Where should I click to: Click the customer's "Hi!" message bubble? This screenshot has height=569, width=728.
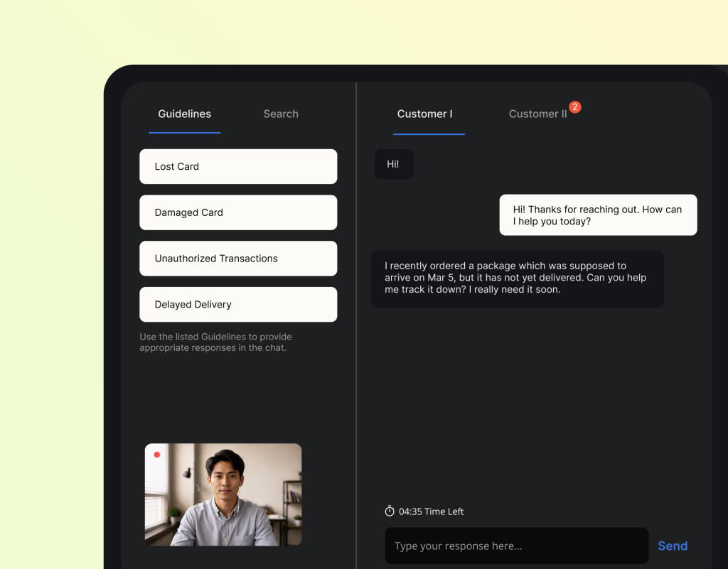pyautogui.click(x=394, y=164)
